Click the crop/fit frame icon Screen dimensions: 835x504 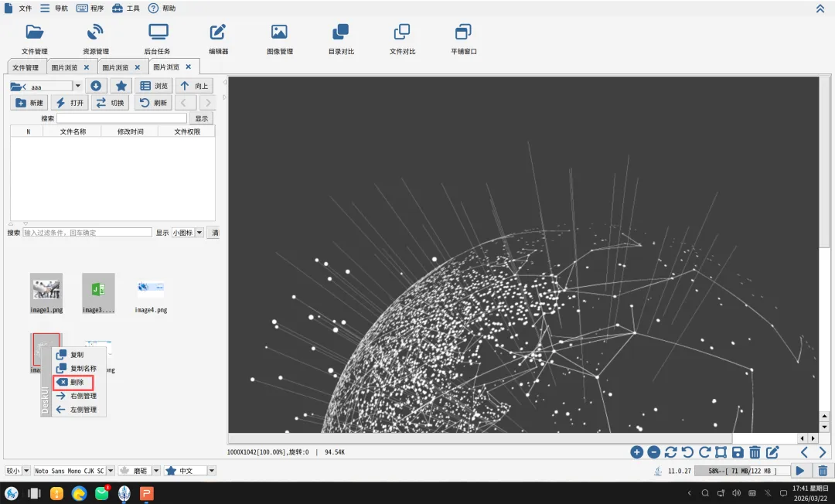(x=721, y=452)
